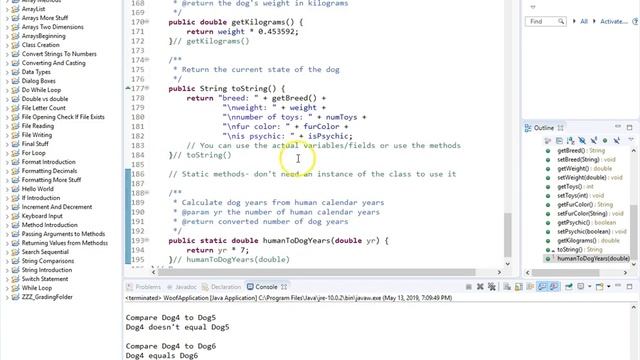640x360 pixels.
Task: Remove launch with the single X console icon
Action: click(480, 287)
